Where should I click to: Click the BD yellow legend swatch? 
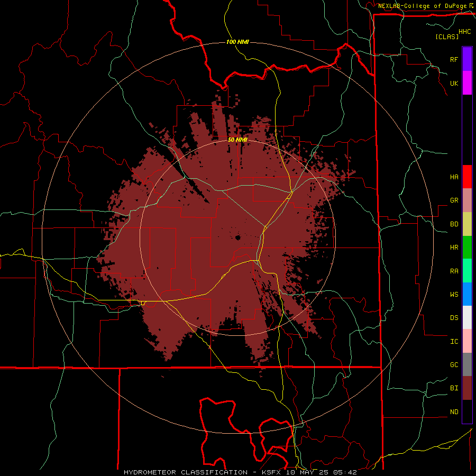pyautogui.click(x=467, y=224)
